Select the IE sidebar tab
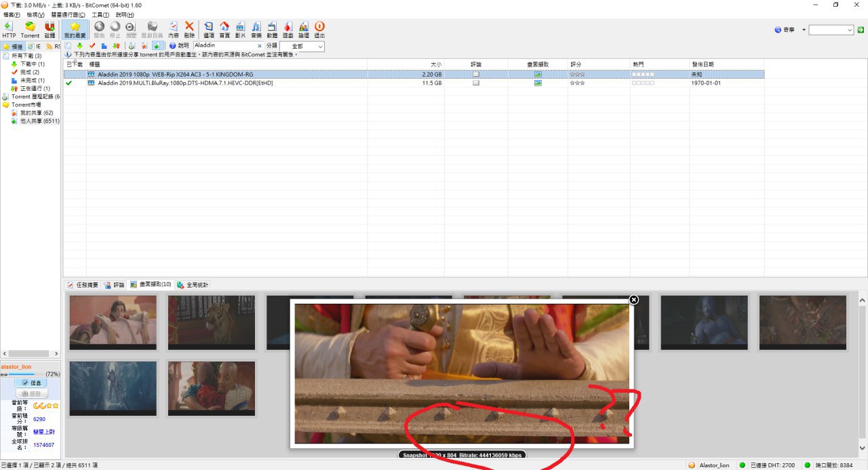 click(34, 46)
